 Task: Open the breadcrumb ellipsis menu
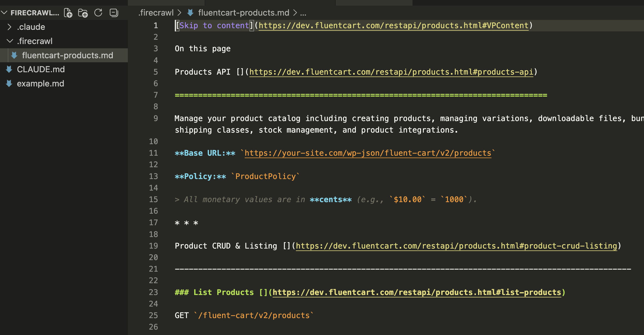(303, 13)
